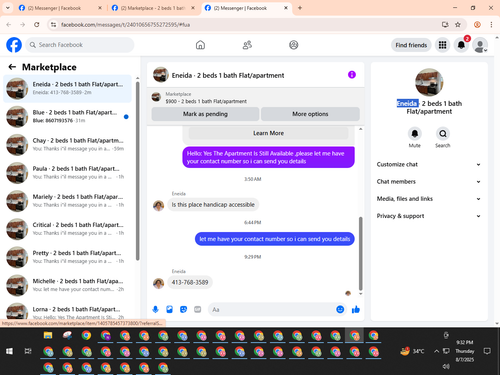
Task: Open the Eneida conversation in the list
Action: (67, 88)
